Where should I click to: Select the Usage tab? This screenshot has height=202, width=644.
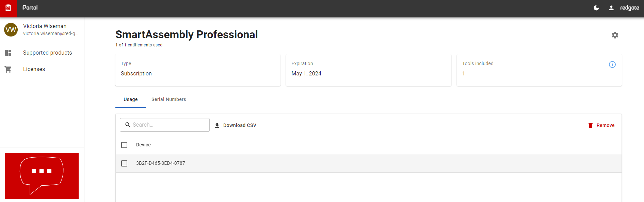[x=131, y=99]
